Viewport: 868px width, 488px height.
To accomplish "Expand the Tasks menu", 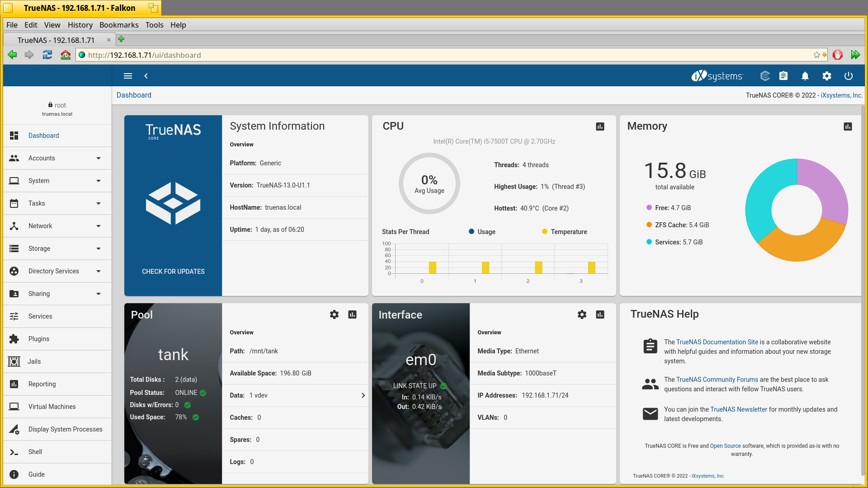I will tap(57, 203).
